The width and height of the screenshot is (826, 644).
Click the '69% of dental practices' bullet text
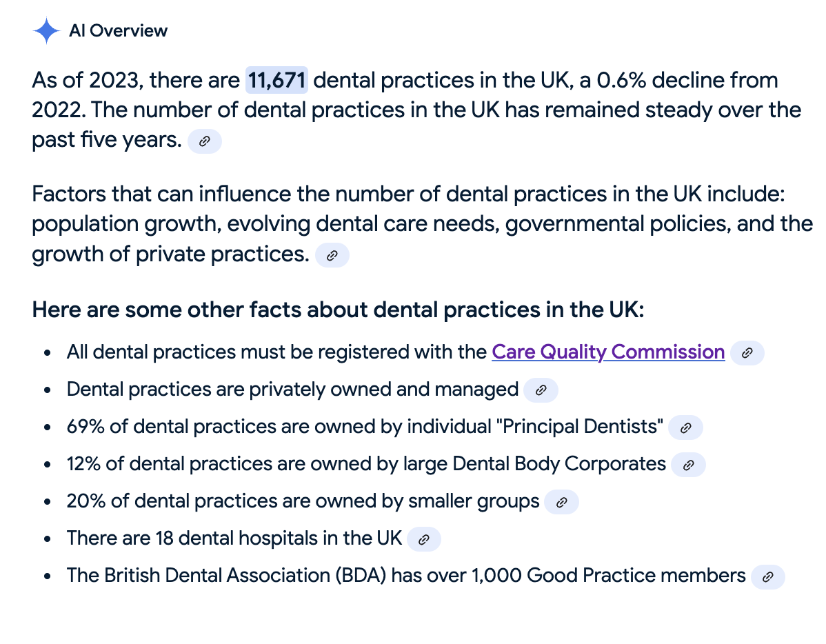point(365,426)
